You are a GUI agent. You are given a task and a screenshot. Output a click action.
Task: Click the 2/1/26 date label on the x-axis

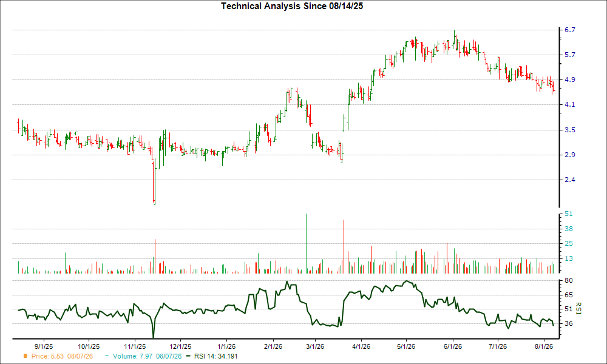coord(273,346)
